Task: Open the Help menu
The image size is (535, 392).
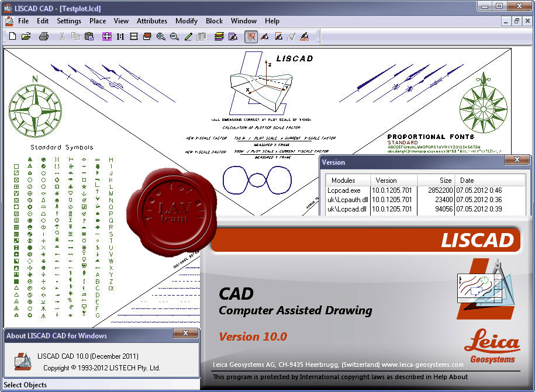Action: click(x=272, y=21)
